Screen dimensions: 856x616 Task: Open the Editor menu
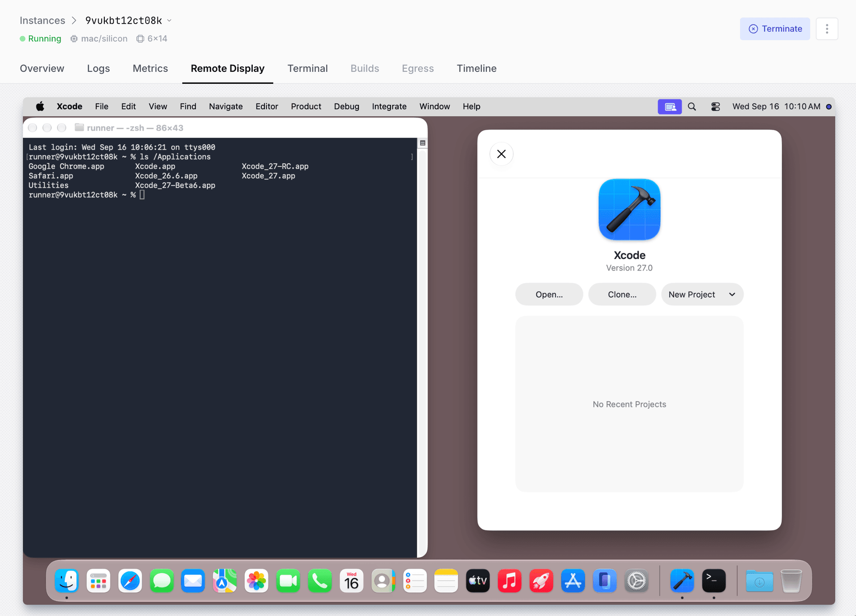point(267,107)
